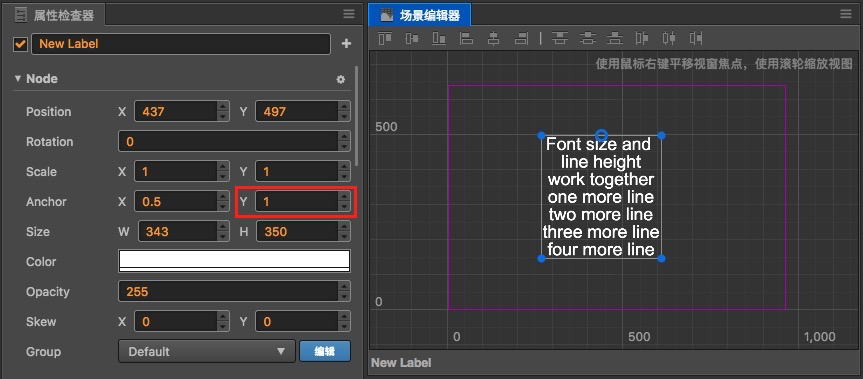This screenshot has height=379, width=863.
Task: Click the Size H stepper arrows
Action: (x=345, y=232)
